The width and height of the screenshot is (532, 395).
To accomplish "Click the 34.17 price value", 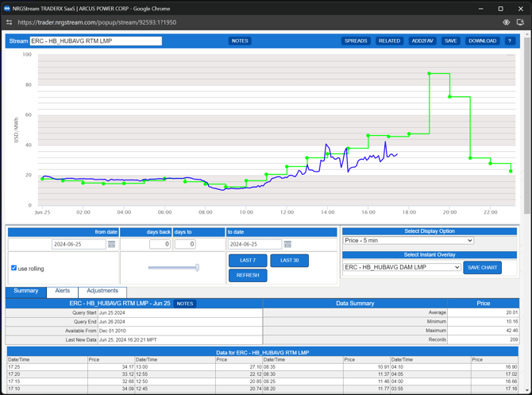I will click(128, 367).
